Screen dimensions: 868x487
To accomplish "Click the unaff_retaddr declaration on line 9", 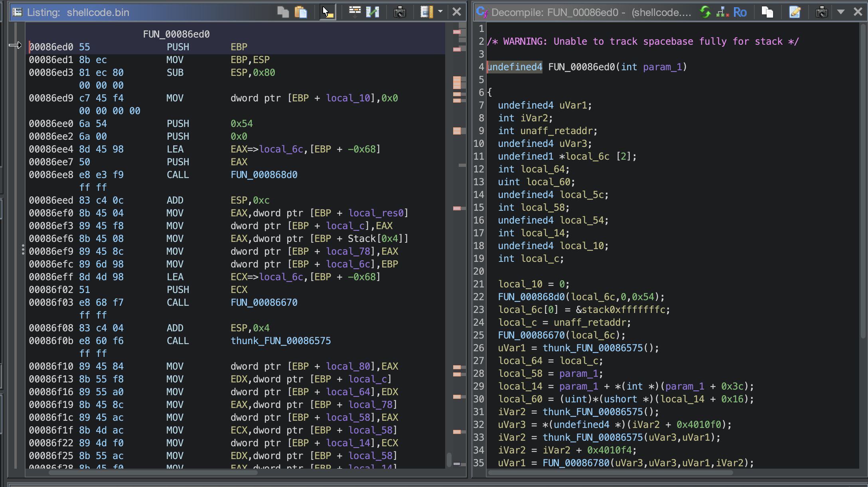I will click(x=558, y=131).
